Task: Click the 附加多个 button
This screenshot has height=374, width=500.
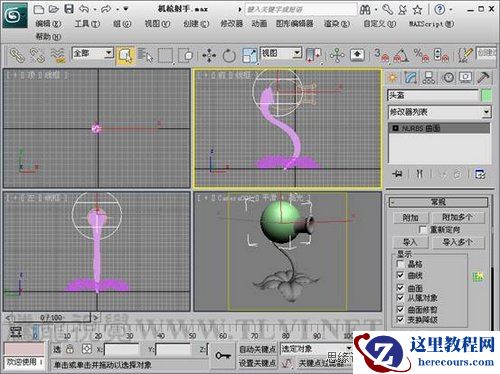Action: pos(458,218)
